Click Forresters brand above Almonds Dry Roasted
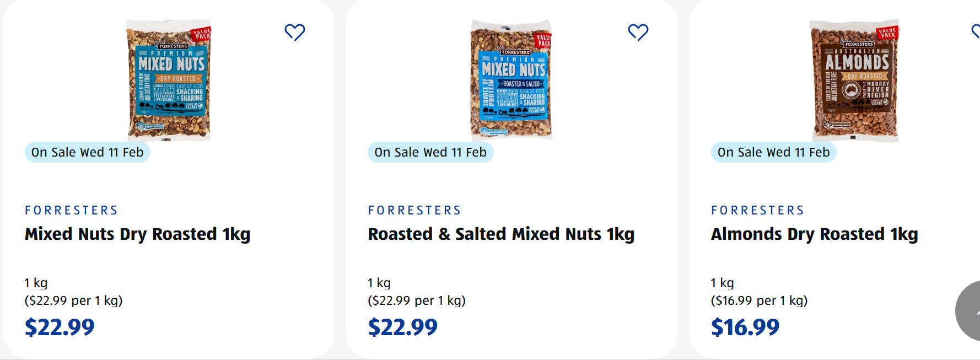 pos(757,210)
